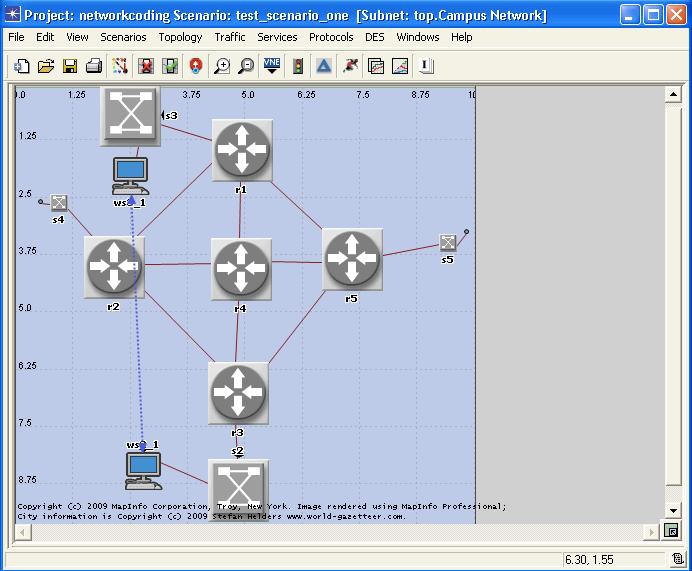Open the Help menu
The image size is (692, 571).
tap(462, 37)
